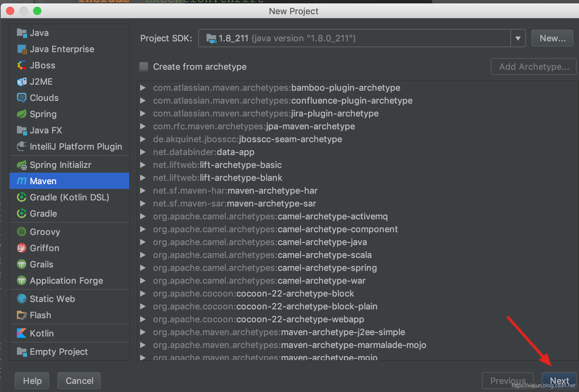Click the Previous button

[508, 381]
